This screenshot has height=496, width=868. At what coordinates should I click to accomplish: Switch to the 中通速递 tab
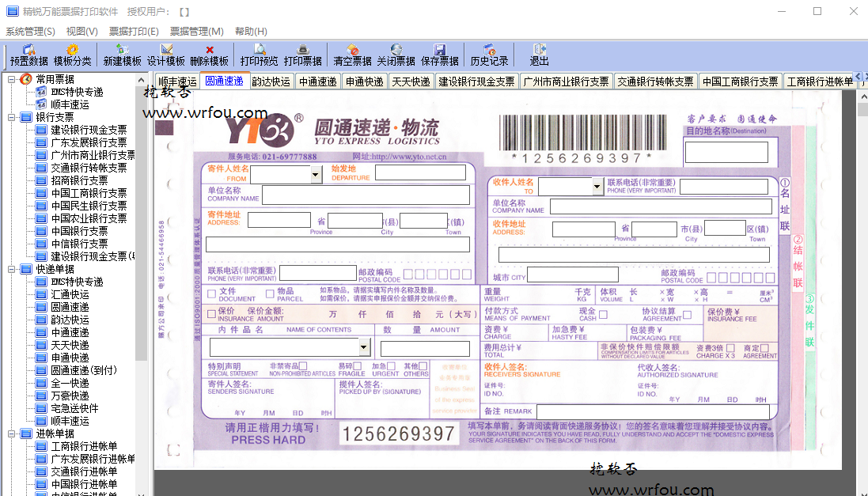click(x=318, y=81)
